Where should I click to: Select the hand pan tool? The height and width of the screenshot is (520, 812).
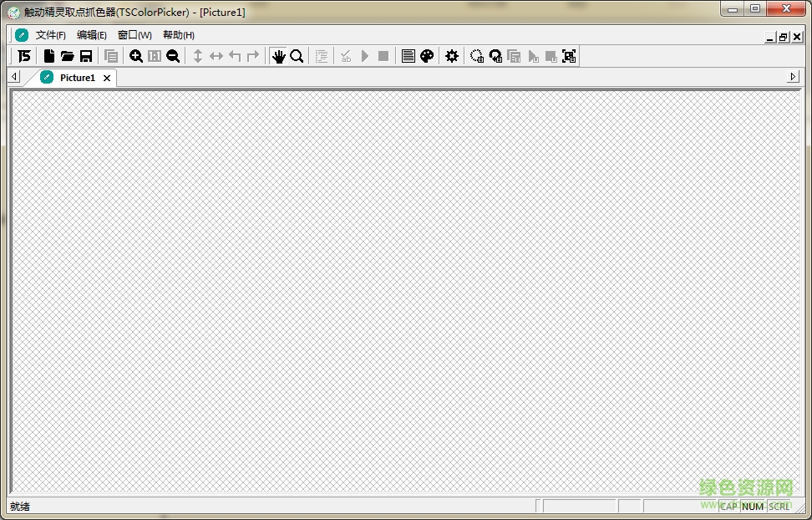point(279,55)
